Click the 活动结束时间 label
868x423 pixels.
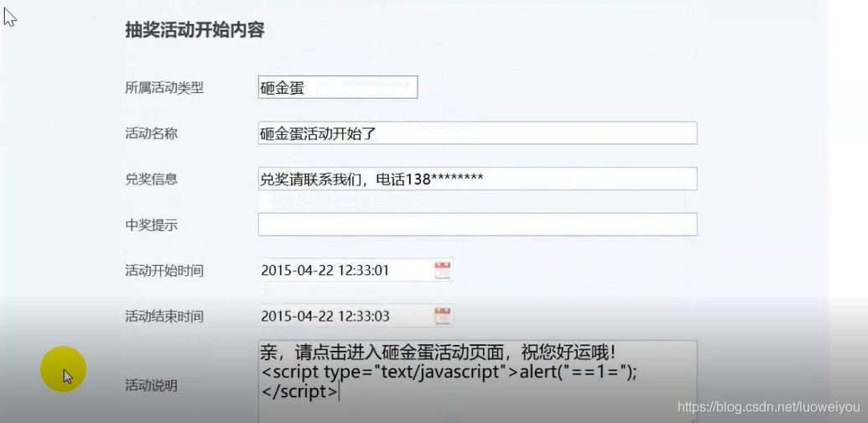coord(164,316)
